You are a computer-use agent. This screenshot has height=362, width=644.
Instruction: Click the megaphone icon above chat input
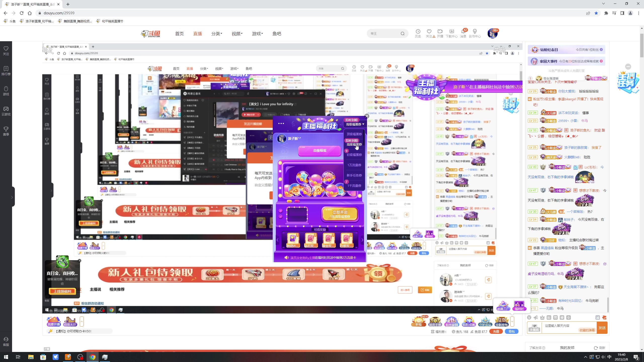point(536,318)
